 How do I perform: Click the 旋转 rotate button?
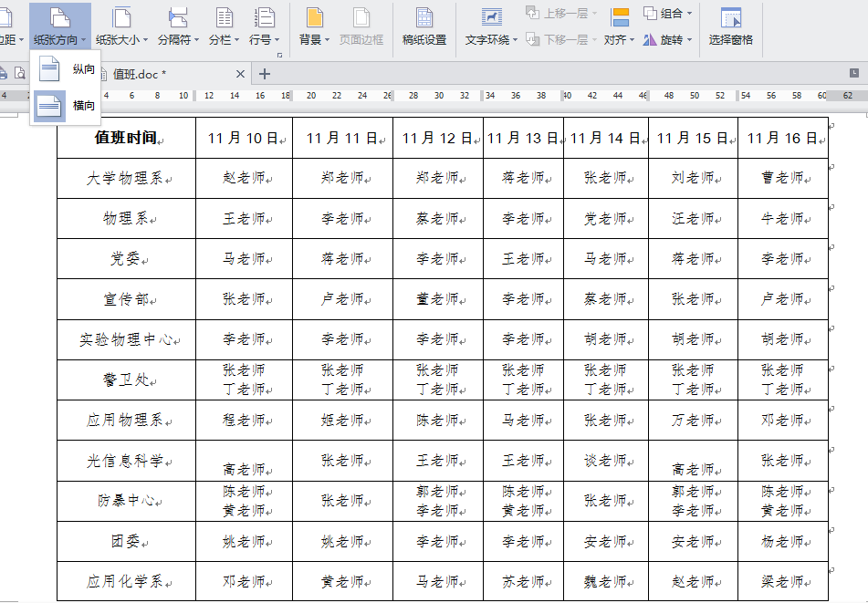[665, 40]
